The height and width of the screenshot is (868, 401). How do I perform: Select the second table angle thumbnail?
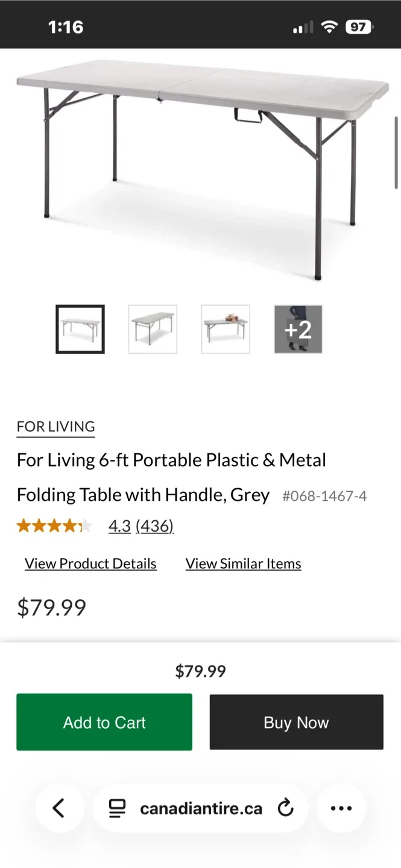153,329
